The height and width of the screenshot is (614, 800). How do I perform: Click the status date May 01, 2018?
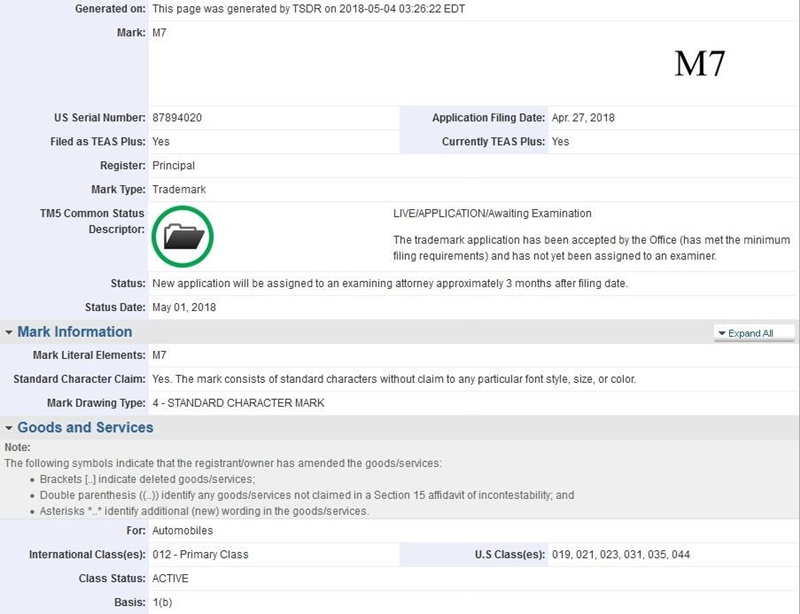(183, 307)
